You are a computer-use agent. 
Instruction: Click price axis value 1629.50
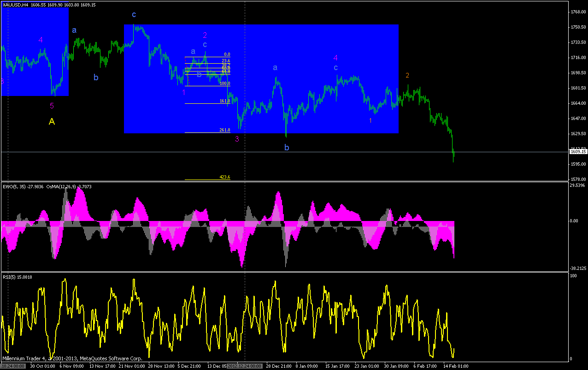click(x=578, y=134)
